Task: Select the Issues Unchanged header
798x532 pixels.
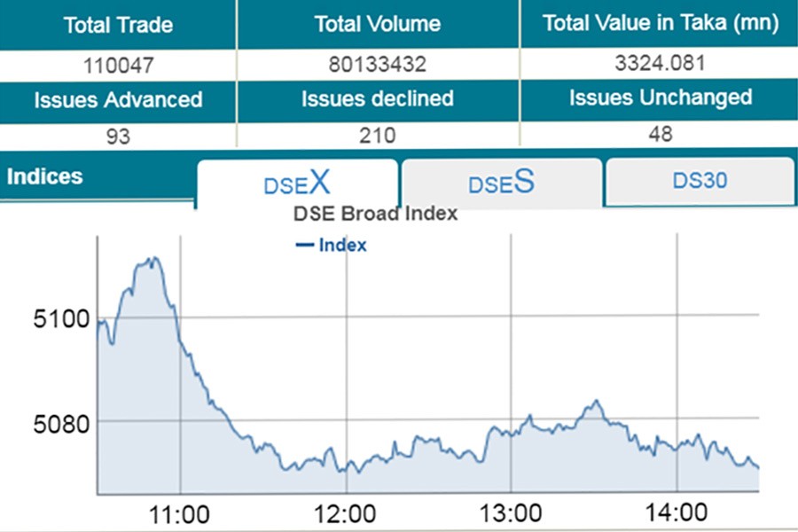Action: pos(660,98)
